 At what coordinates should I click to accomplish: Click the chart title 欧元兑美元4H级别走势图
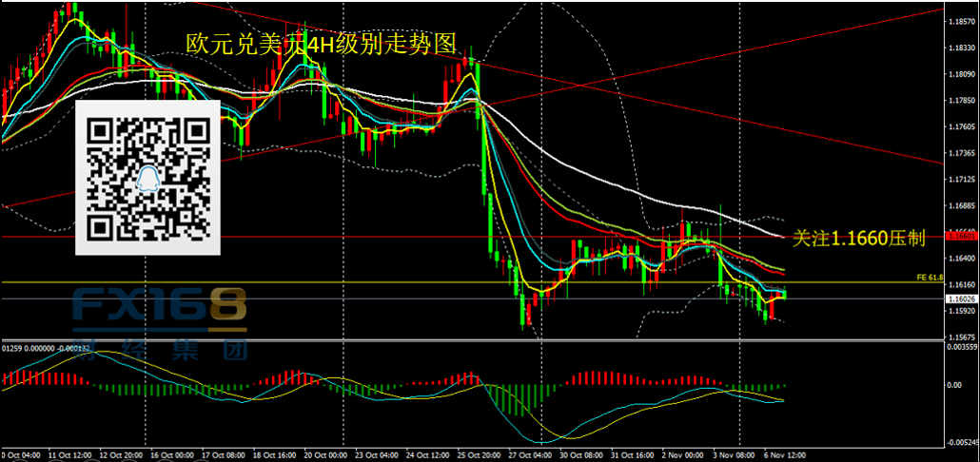point(322,43)
